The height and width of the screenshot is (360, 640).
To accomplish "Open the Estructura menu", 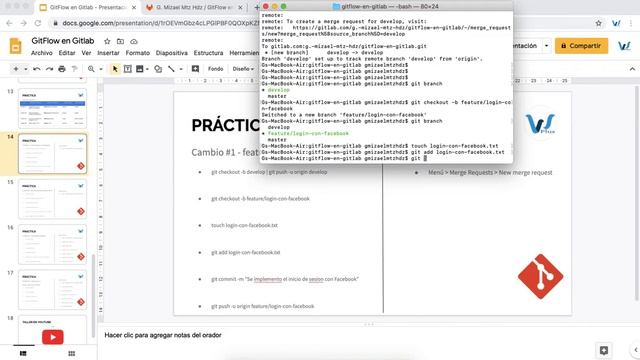I will 208,53.
